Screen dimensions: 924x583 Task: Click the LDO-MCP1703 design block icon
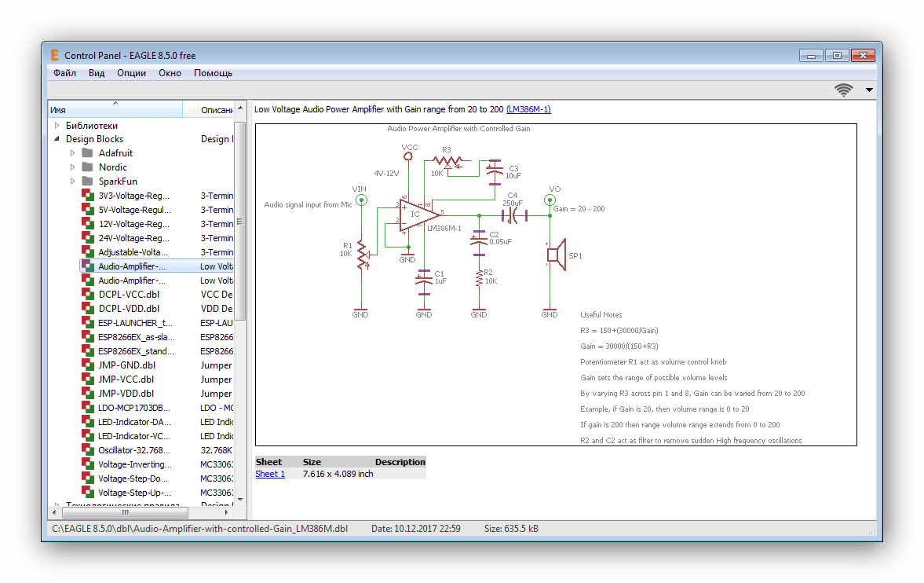click(87, 408)
